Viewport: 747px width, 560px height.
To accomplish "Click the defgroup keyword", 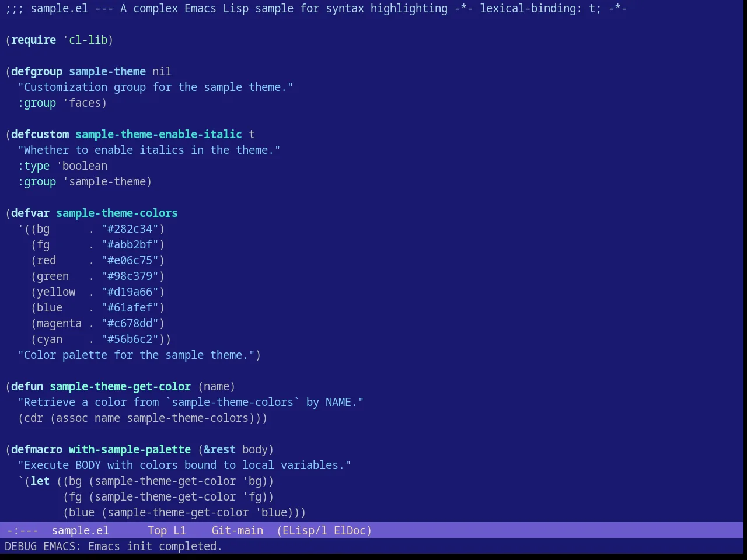I will pos(37,71).
